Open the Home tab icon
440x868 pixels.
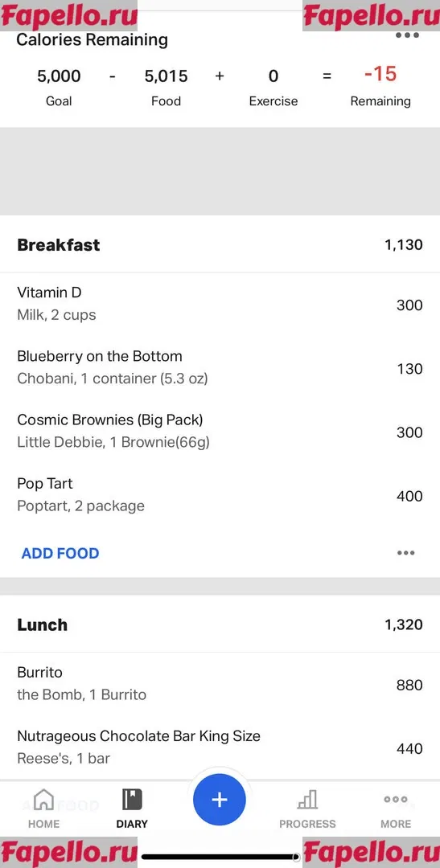[43, 800]
